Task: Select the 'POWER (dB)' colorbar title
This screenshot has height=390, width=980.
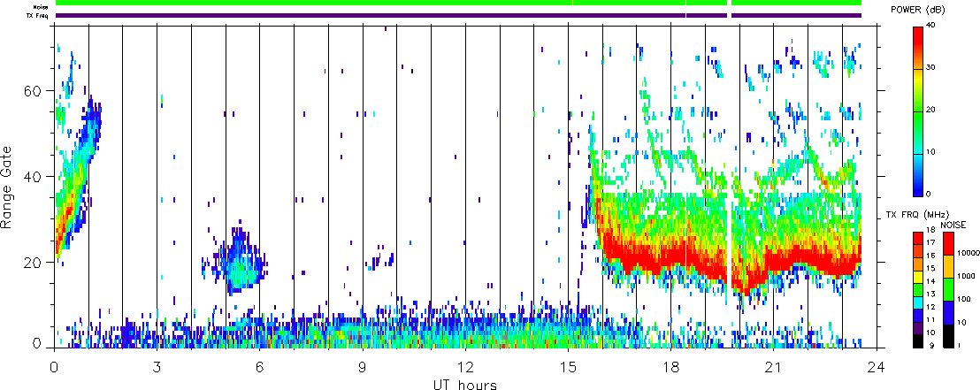Action: pos(918,10)
